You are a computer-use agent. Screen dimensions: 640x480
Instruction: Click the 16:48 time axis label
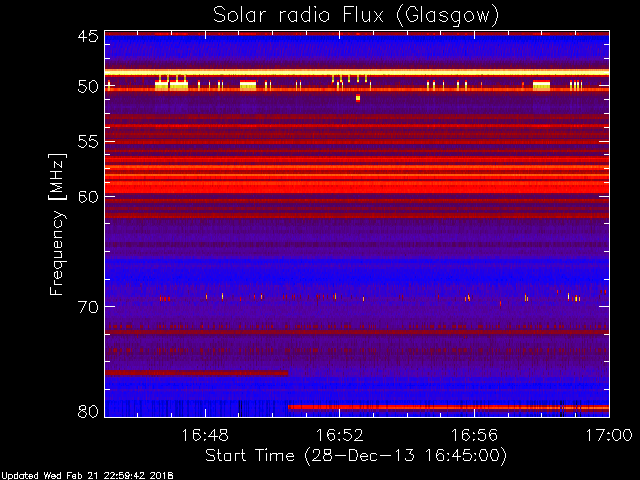[205, 435]
